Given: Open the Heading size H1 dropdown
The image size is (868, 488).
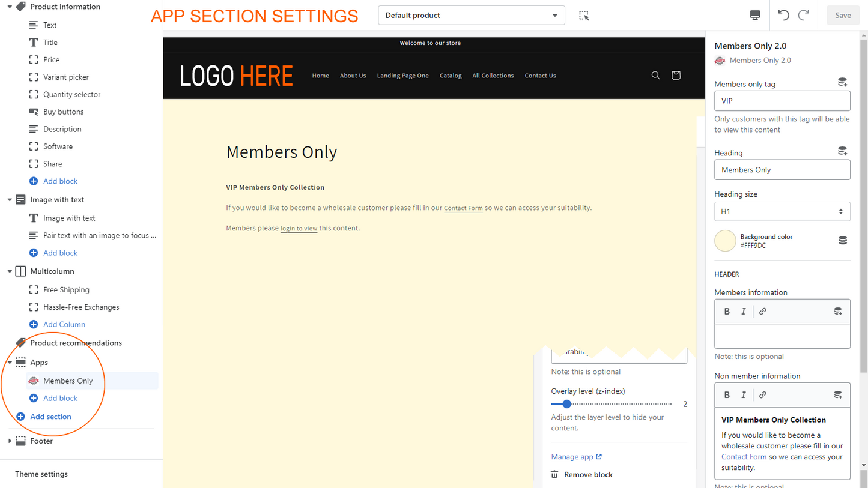Looking at the screenshot, I should [782, 211].
